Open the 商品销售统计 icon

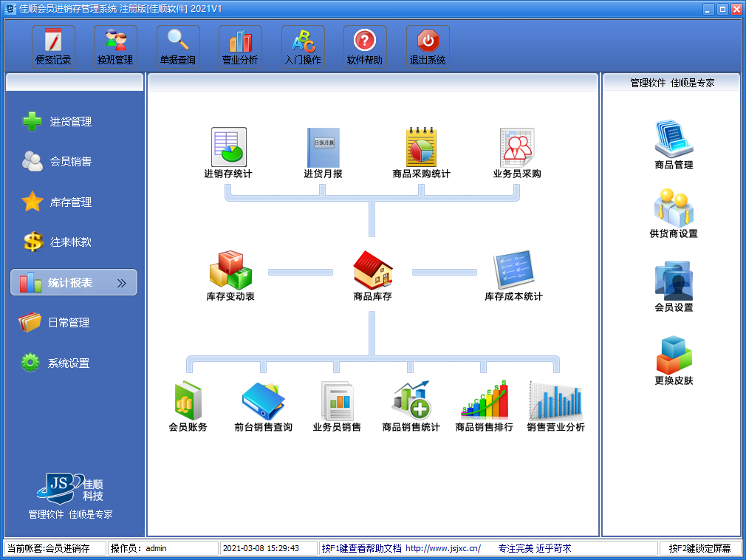pyautogui.click(x=411, y=407)
